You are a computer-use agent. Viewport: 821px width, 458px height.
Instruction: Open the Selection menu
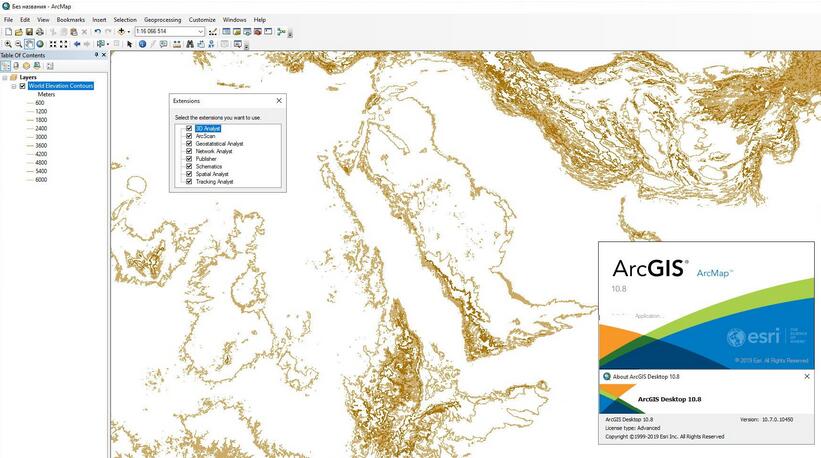[x=125, y=20]
